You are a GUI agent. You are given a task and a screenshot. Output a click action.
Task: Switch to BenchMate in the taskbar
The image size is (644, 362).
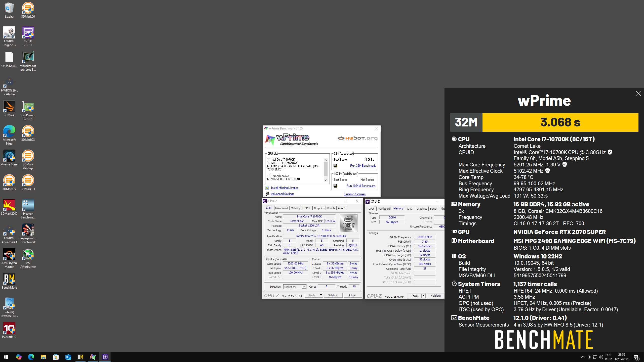(x=80, y=357)
